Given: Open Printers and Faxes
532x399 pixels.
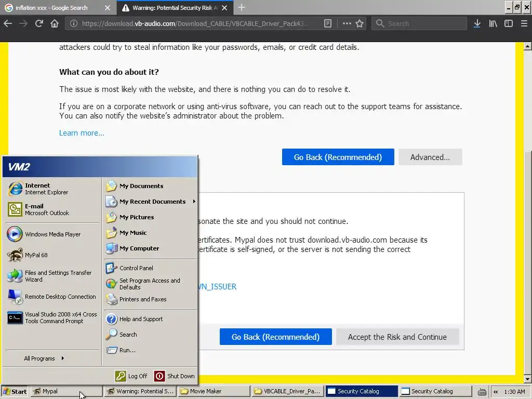Looking at the screenshot, I should tap(151, 299).
